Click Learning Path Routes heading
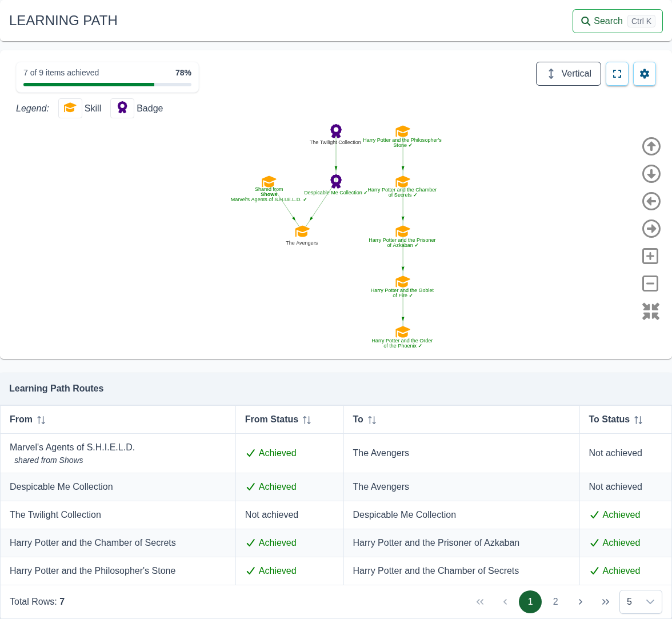The height and width of the screenshot is (619, 672). click(56, 389)
